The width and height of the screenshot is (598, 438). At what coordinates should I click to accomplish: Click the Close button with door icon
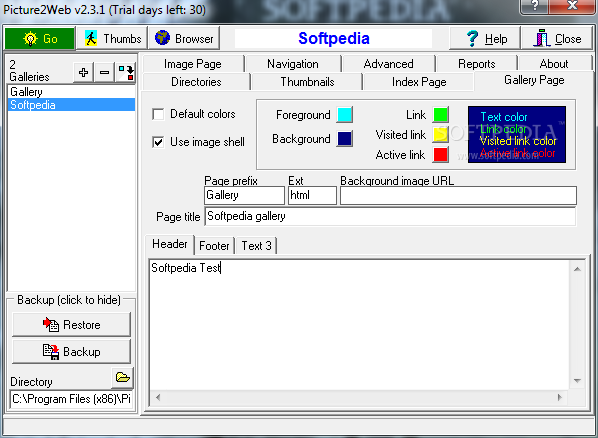click(x=557, y=39)
